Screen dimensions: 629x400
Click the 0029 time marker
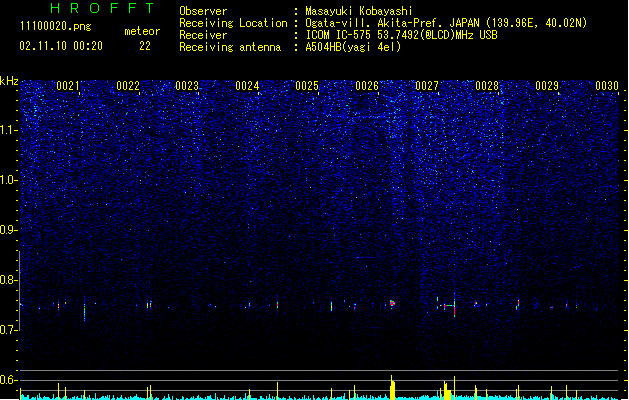point(547,86)
